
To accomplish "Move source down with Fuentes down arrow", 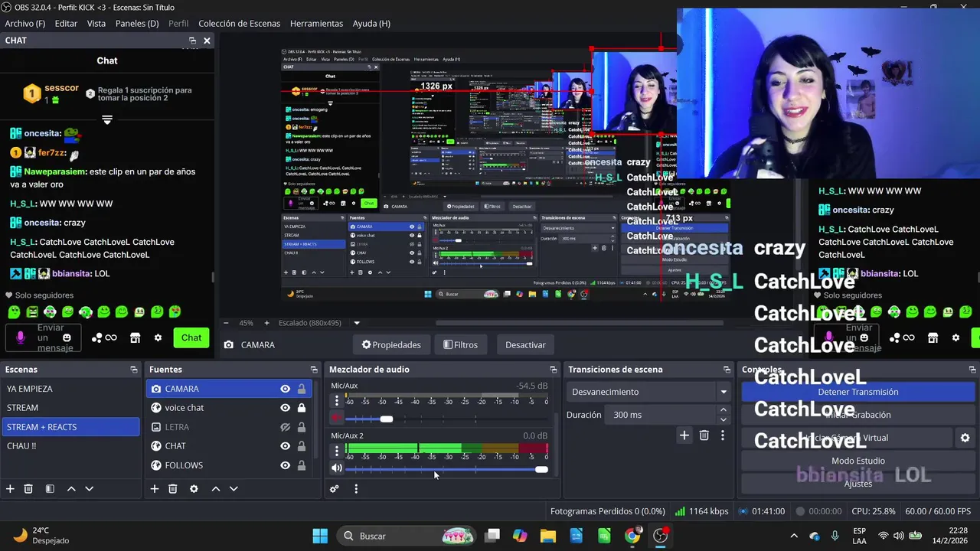I will 234,488.
